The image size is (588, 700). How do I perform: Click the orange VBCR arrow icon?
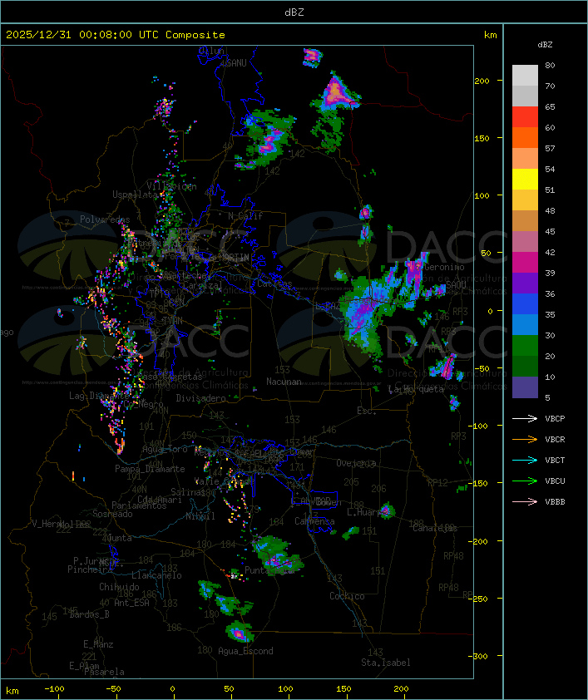[x=525, y=439]
